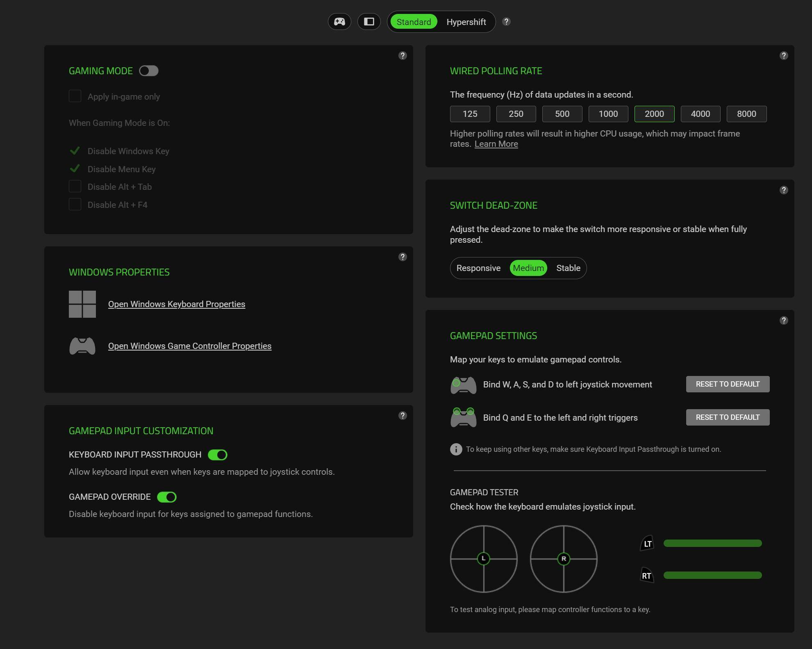The height and width of the screenshot is (649, 812).
Task: Open help for Switch Dead-Zone panel
Action: tap(783, 190)
